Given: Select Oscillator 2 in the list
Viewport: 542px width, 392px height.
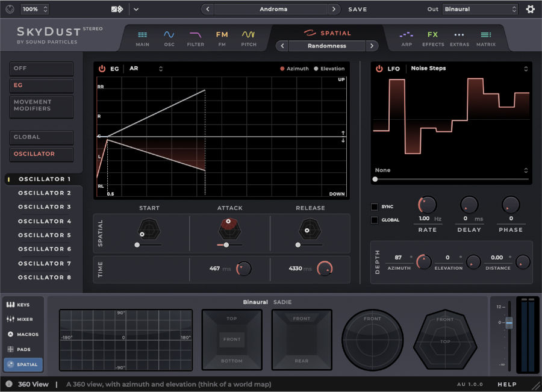Looking at the screenshot, I should click(x=45, y=193).
